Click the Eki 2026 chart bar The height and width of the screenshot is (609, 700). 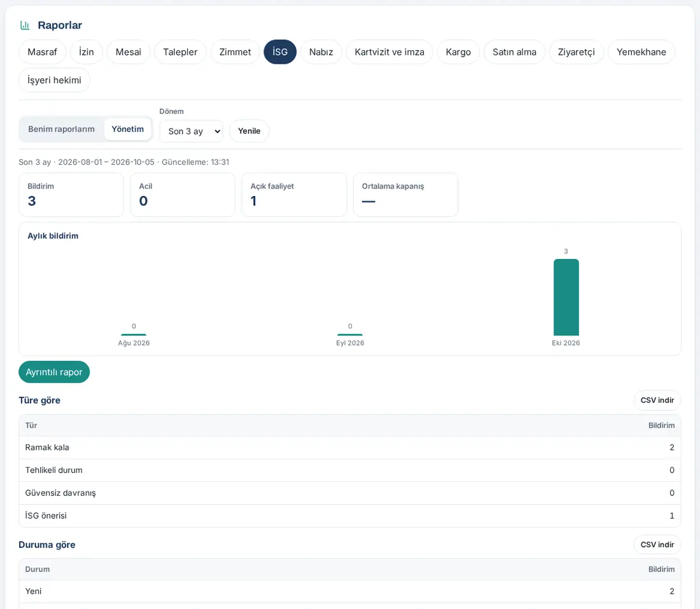tap(566, 297)
